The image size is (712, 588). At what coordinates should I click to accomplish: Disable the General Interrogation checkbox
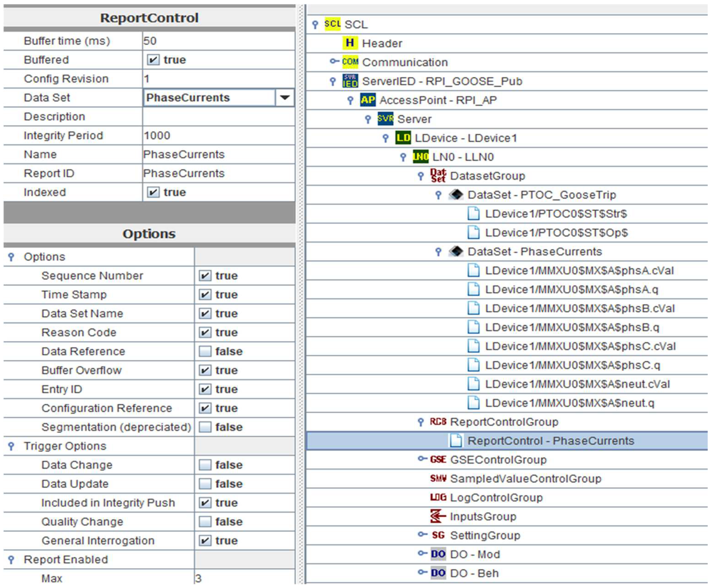point(205,540)
